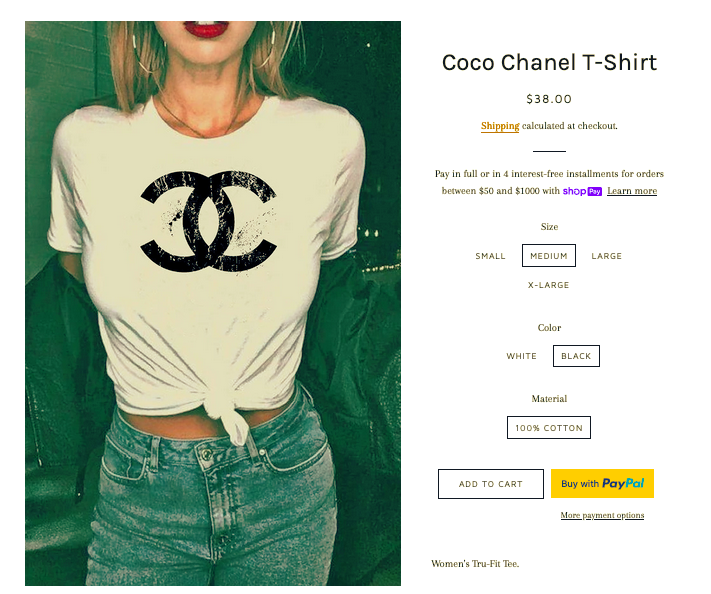Pick the Large size option
711x594 pixels.
(x=606, y=256)
